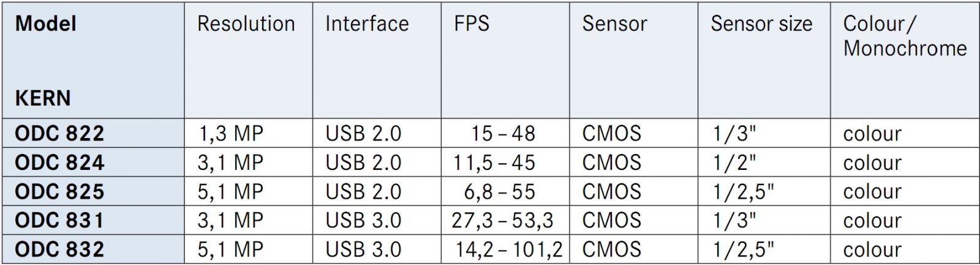The image size is (980, 265).
Task: Click CMOS in the ODC 822 row
Action: [x=611, y=133]
